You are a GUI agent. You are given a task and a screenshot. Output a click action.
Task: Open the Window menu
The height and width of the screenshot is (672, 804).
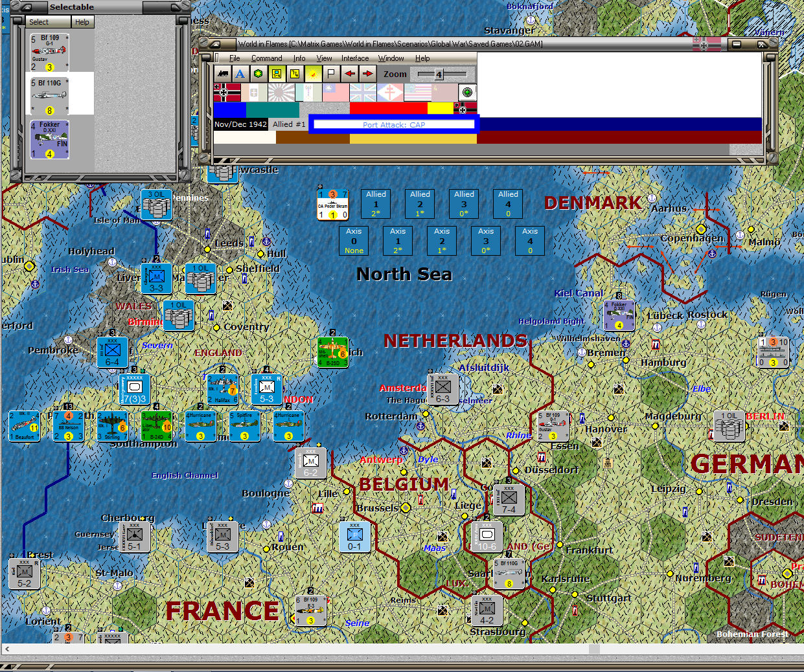(391, 58)
